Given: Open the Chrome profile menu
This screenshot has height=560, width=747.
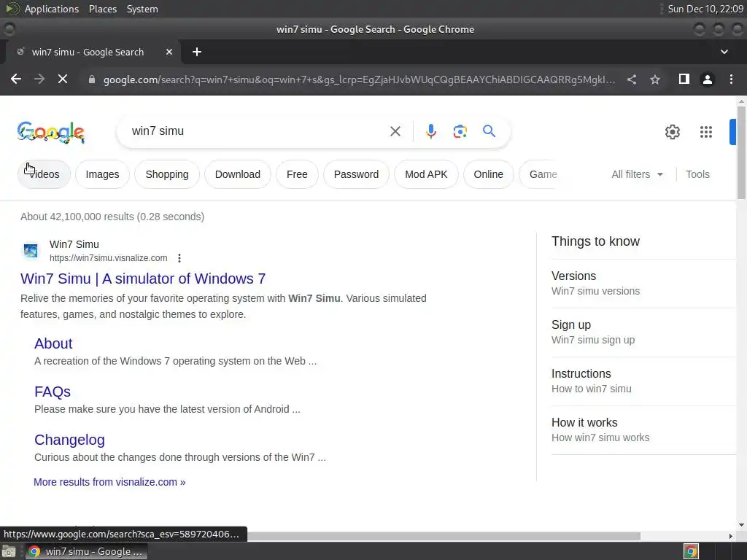Looking at the screenshot, I should [x=708, y=79].
